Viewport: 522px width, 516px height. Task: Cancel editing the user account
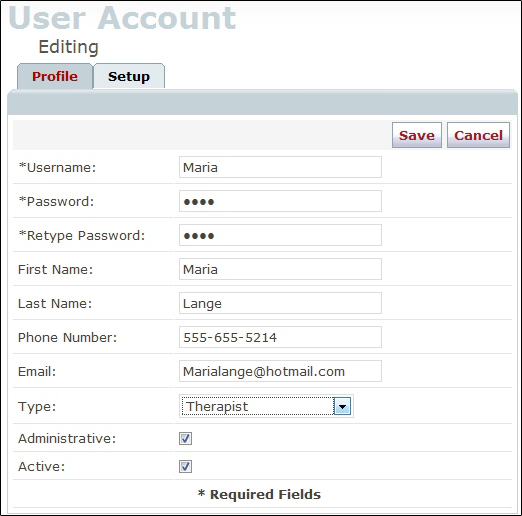coord(478,135)
